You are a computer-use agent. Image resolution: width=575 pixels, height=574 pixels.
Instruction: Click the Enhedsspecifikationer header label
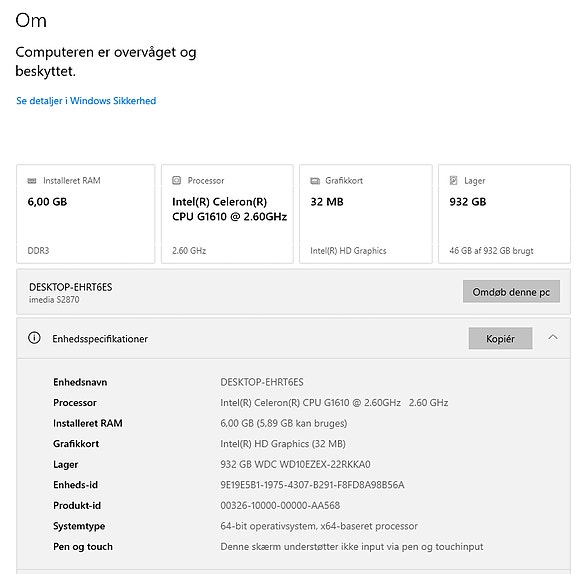[x=100, y=339]
